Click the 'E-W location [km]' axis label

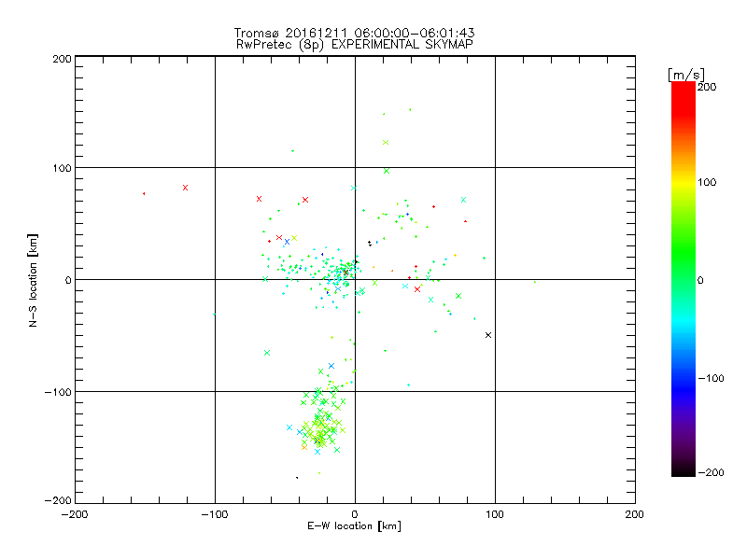coord(354,526)
